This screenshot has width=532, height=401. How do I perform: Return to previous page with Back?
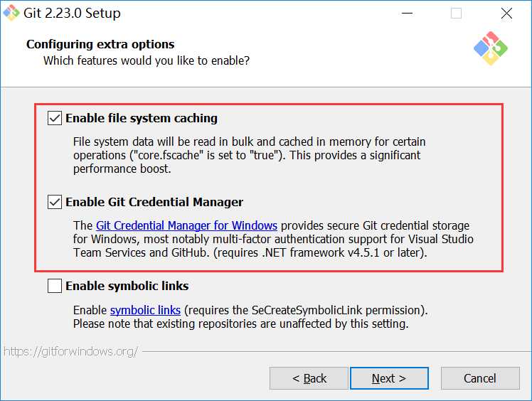click(309, 378)
